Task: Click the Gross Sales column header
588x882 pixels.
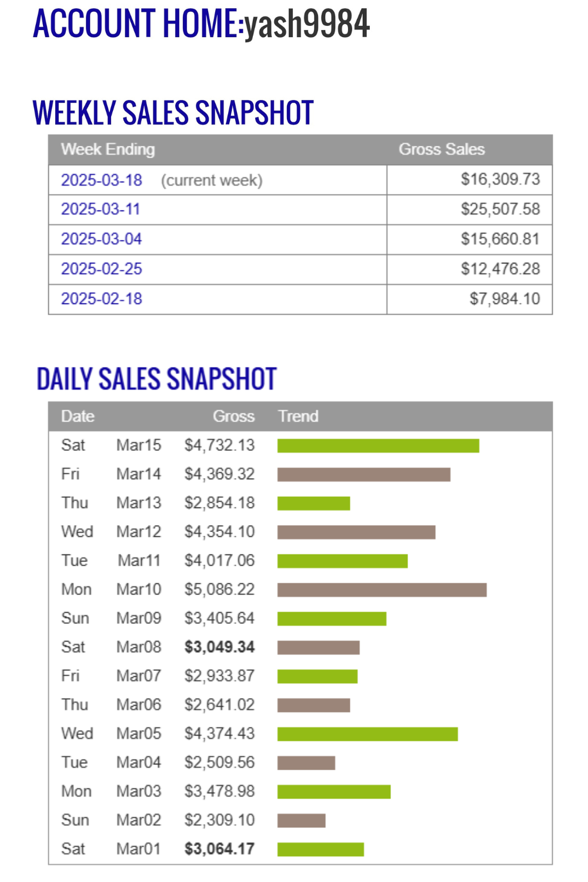Action: pos(442,149)
